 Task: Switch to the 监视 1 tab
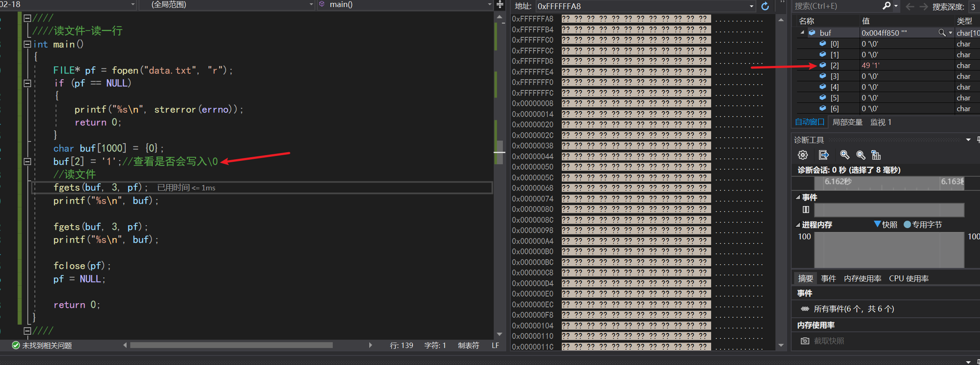point(881,122)
